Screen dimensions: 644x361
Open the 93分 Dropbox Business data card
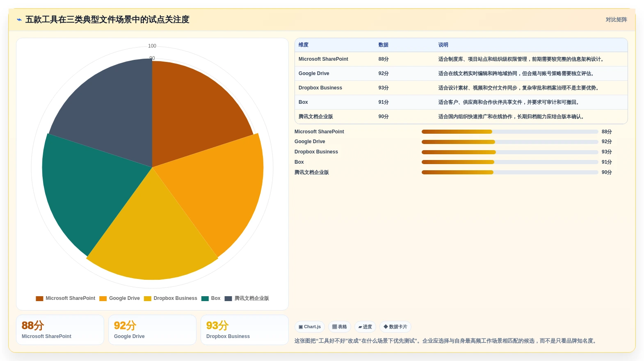(x=244, y=330)
